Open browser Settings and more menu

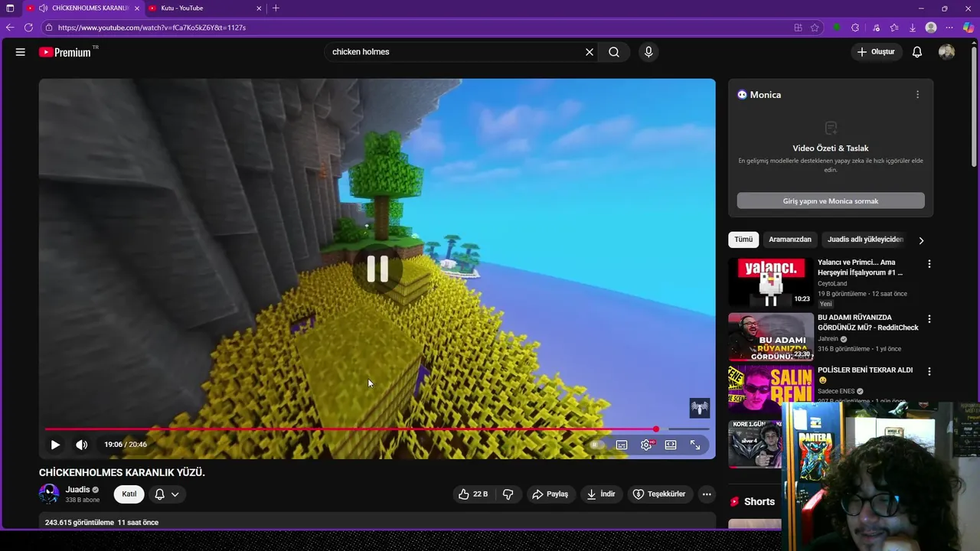(x=950, y=28)
